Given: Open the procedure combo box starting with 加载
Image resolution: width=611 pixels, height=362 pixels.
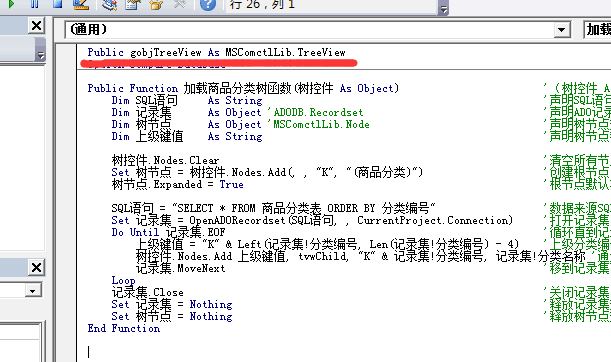Looking at the screenshot, I should click(597, 30).
